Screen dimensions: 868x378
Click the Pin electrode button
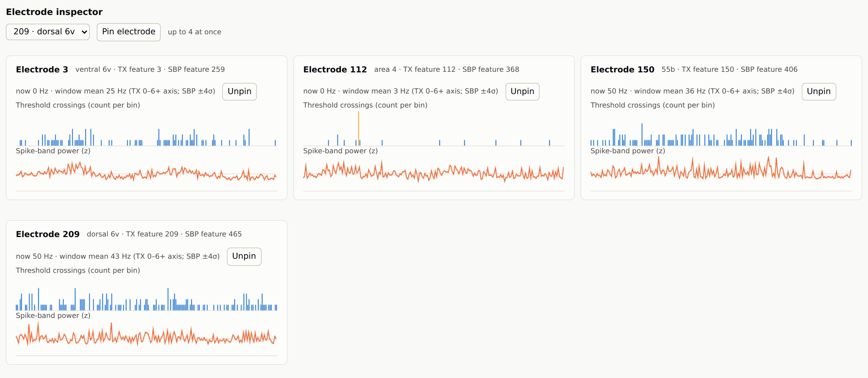click(x=128, y=32)
